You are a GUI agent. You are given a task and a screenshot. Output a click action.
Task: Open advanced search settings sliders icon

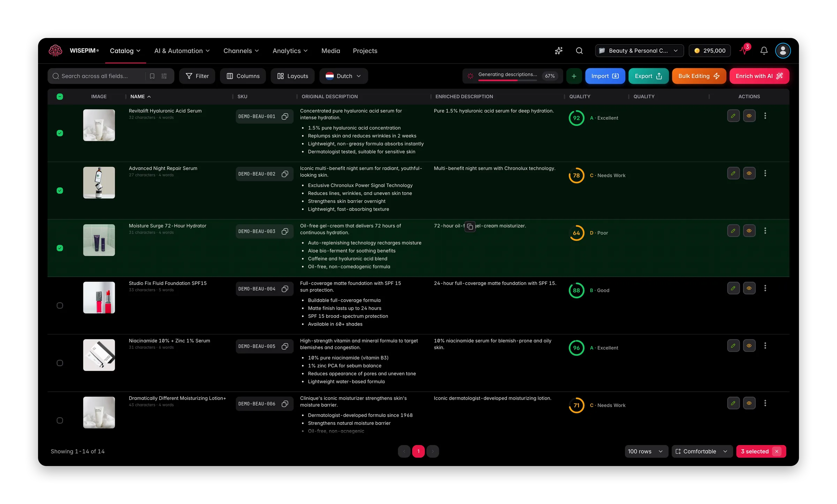[x=164, y=76]
